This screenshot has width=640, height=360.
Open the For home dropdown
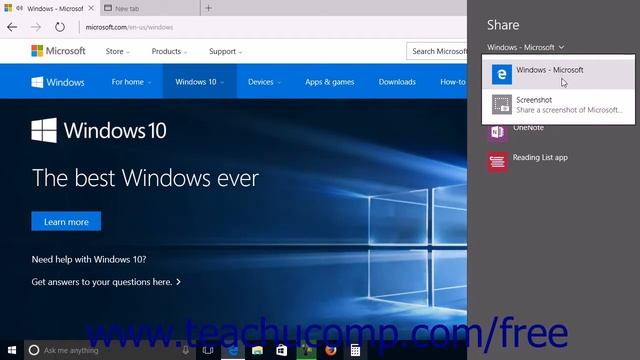[131, 82]
